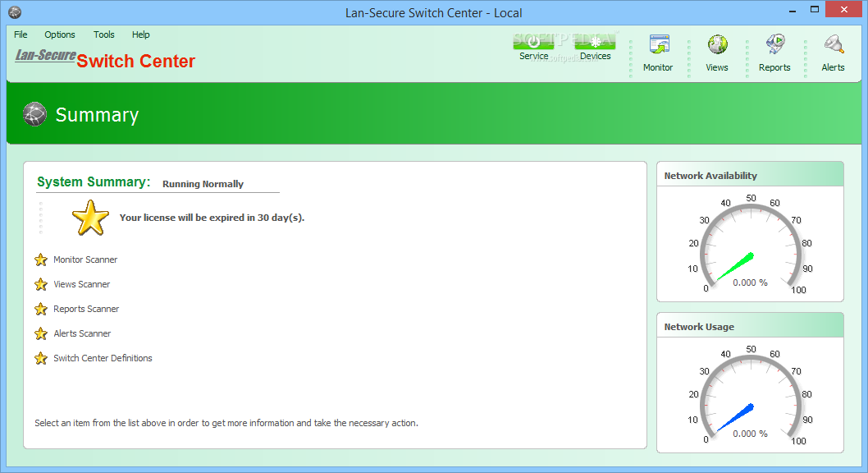Image resolution: width=868 pixels, height=473 pixels.
Task: Select Reports Scanner item
Action: point(86,309)
